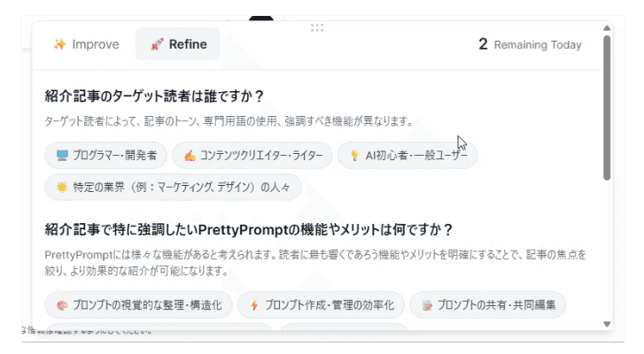
Task: Click the 紹介記事のターゲット読者は誰ですか heading
Action: 155,96
